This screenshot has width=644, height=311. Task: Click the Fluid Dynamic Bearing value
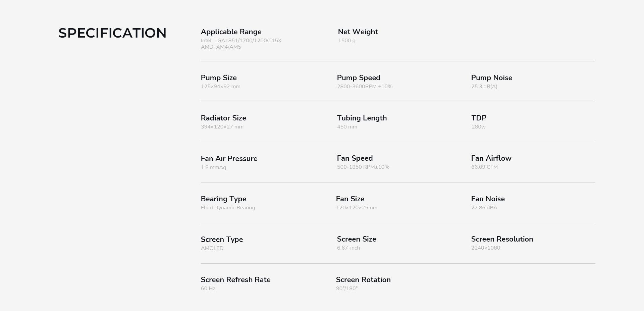228,208
